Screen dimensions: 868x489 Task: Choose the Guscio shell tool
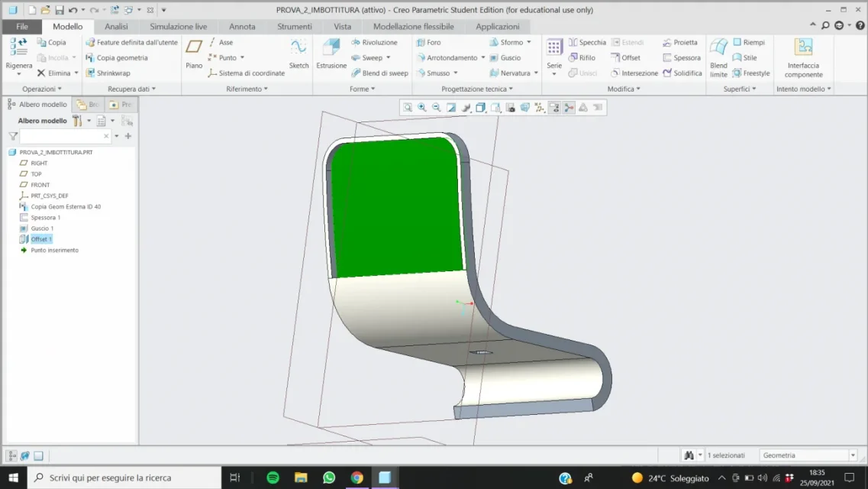(505, 57)
